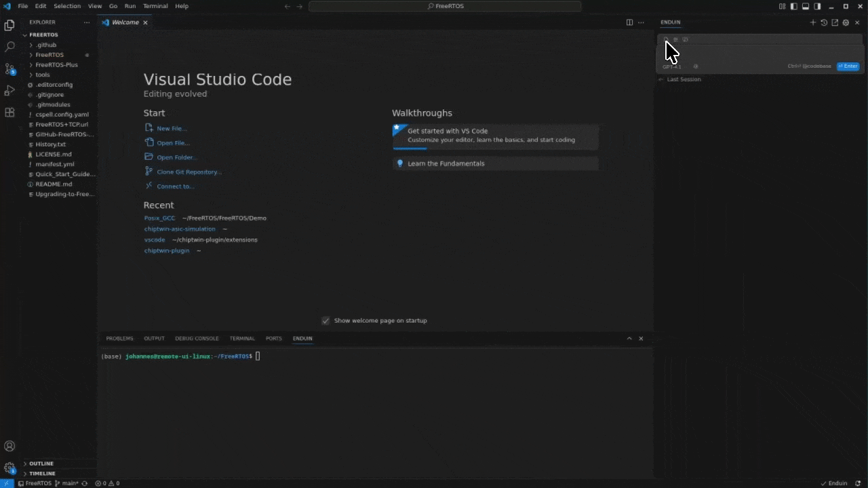Close the Welcome editor tab
The height and width of the screenshot is (488, 868).
(x=145, y=22)
